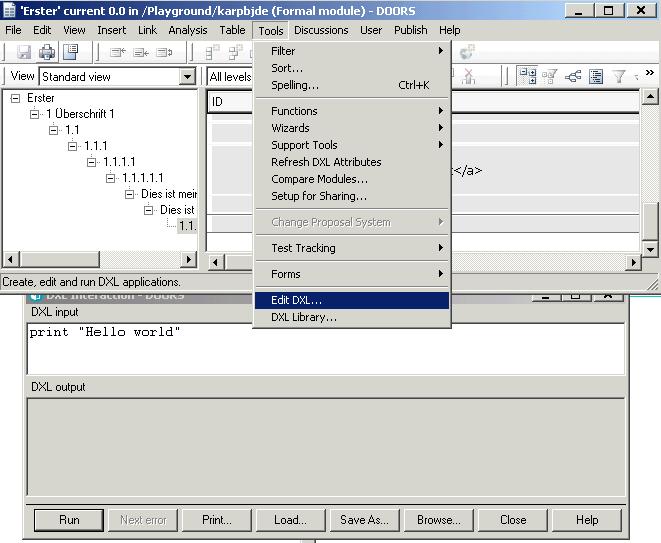Click the first insert-object toolbar icon
This screenshot has width=661, height=543.
point(118,52)
